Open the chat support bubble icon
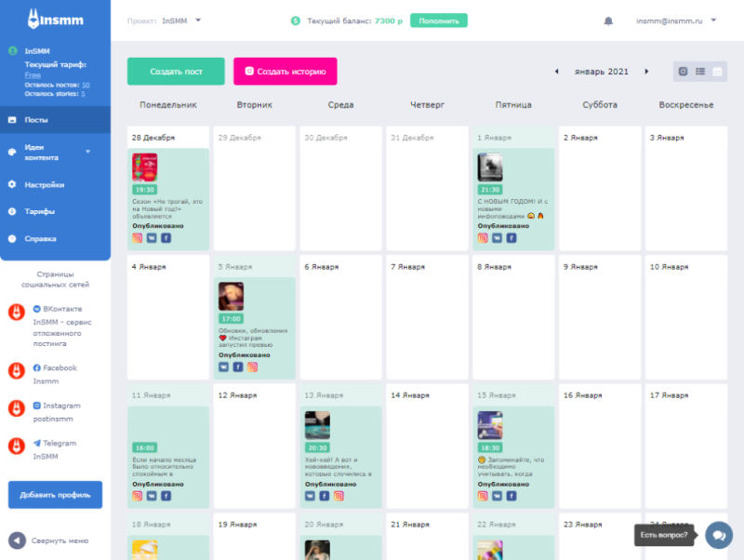744x560 pixels. click(718, 535)
